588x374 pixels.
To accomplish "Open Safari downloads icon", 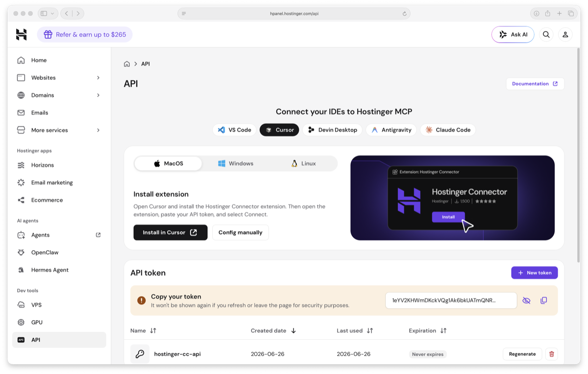I will point(537,14).
